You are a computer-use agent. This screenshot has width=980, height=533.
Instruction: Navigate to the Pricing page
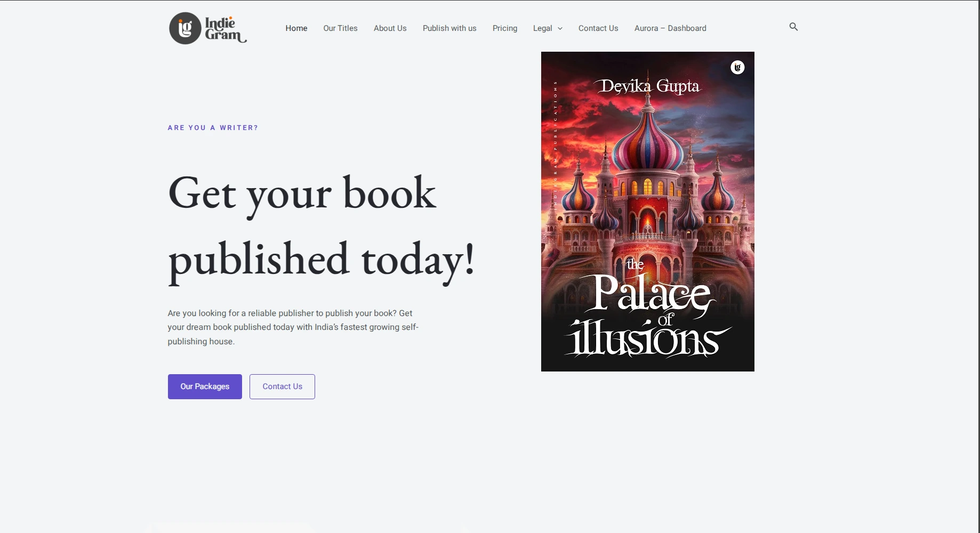click(x=504, y=28)
